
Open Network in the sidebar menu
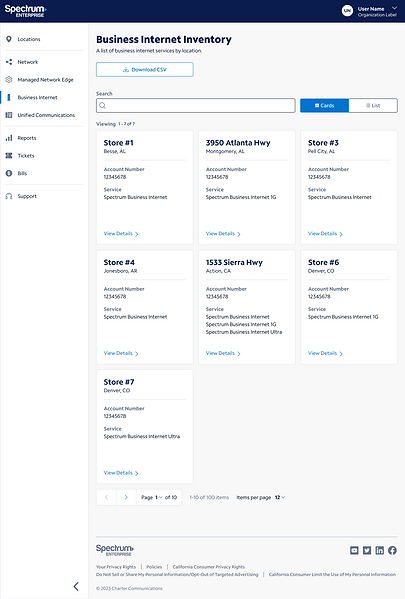pyautogui.click(x=28, y=62)
